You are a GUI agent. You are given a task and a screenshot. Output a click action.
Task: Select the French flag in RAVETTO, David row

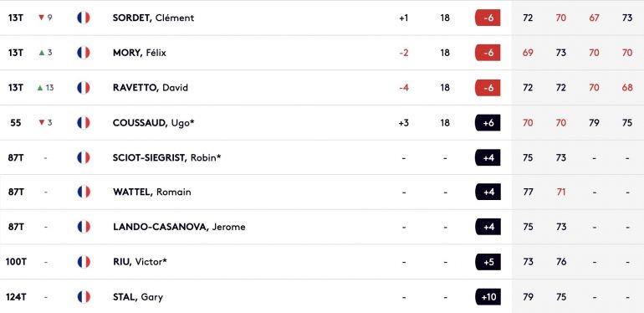84,88
